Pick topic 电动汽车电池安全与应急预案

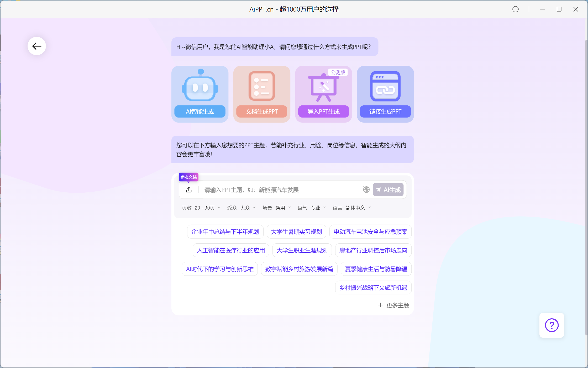pos(370,232)
